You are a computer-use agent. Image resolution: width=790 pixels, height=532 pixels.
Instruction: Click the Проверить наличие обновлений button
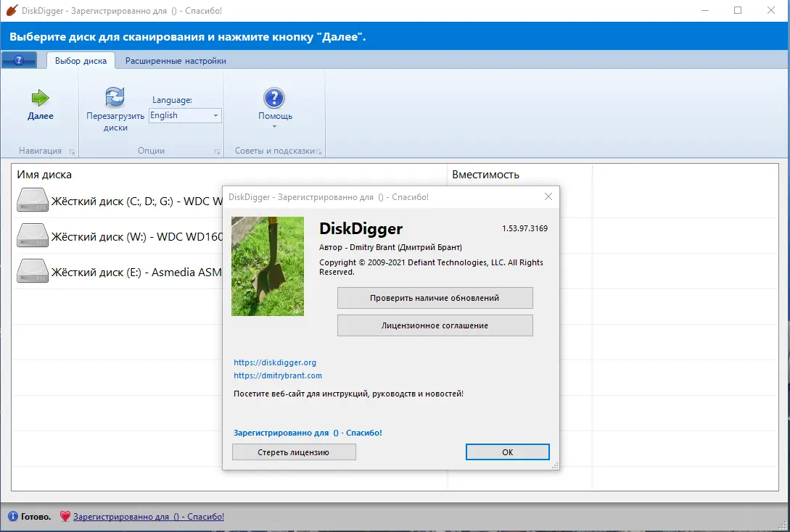pos(435,298)
